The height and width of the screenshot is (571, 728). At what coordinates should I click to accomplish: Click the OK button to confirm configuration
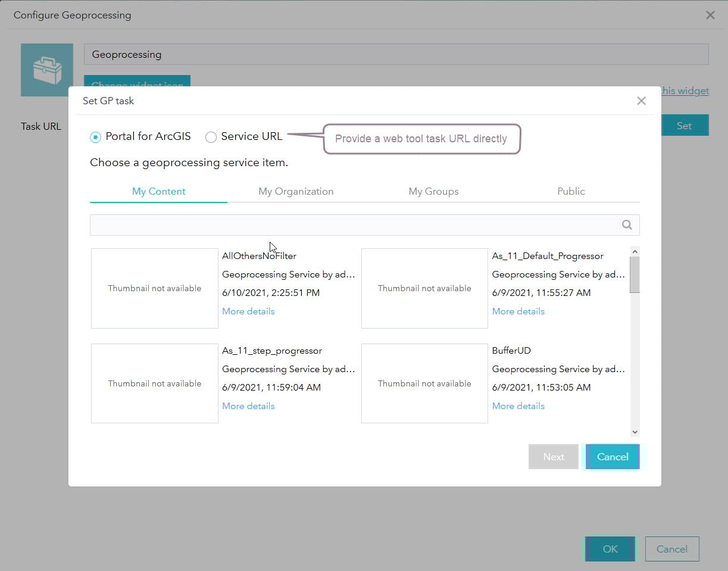pyautogui.click(x=609, y=548)
